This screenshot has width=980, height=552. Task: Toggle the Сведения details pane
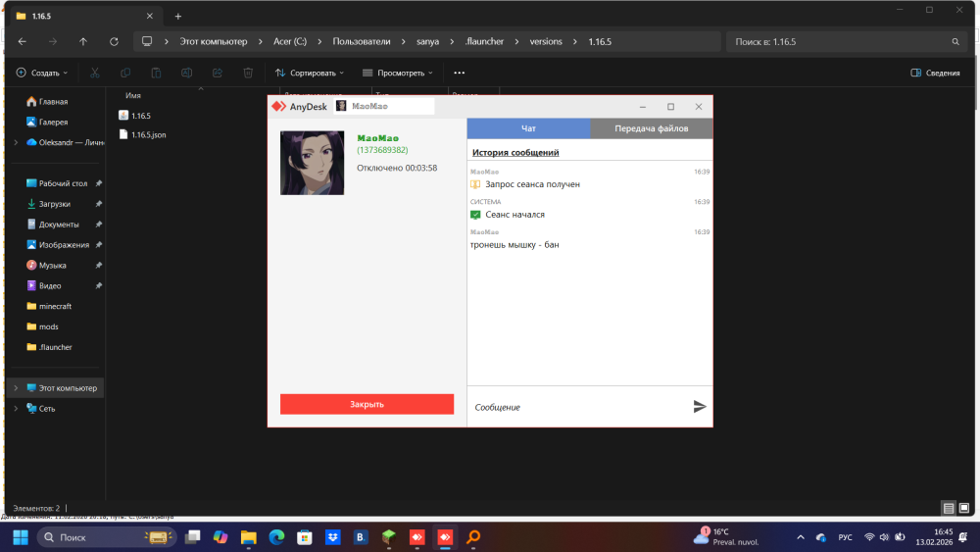(x=935, y=73)
